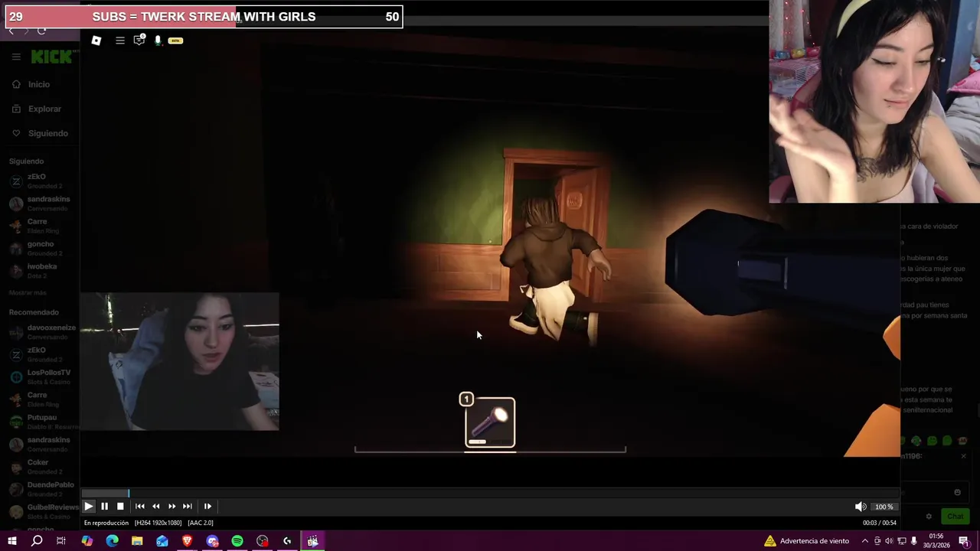Image resolution: width=980 pixels, height=551 pixels.
Task: Open the Roblox logo menu in the game overlay
Action: 96,41
